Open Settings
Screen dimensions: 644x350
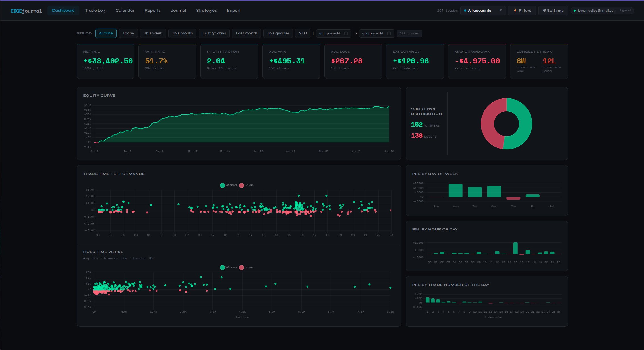pyautogui.click(x=553, y=11)
